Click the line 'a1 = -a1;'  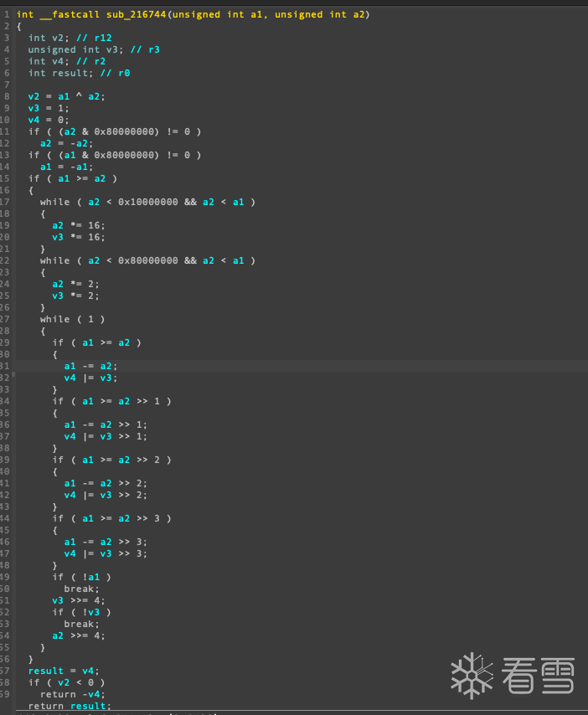[67, 167]
